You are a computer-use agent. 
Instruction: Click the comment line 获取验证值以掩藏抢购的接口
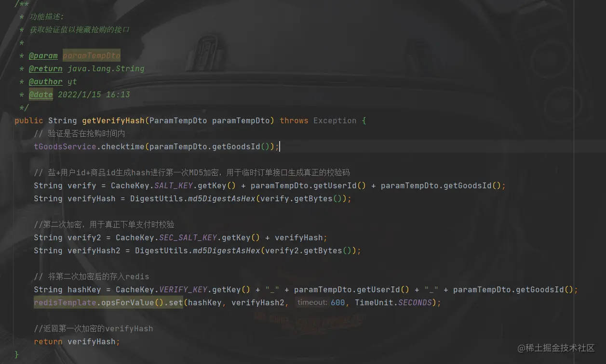coord(80,30)
